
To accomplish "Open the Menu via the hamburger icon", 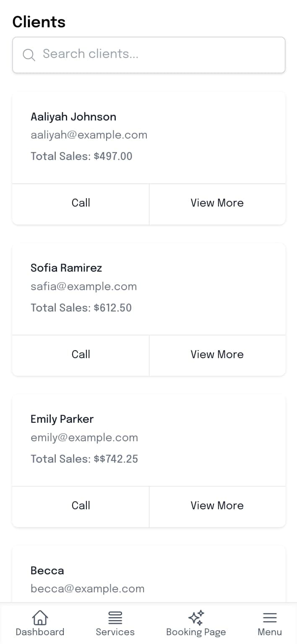I will [270, 616].
